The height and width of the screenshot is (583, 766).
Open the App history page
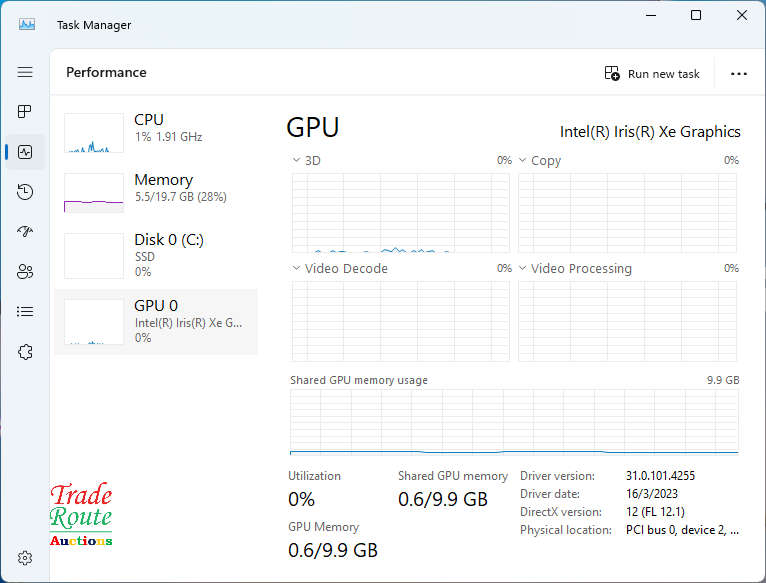pos(25,192)
